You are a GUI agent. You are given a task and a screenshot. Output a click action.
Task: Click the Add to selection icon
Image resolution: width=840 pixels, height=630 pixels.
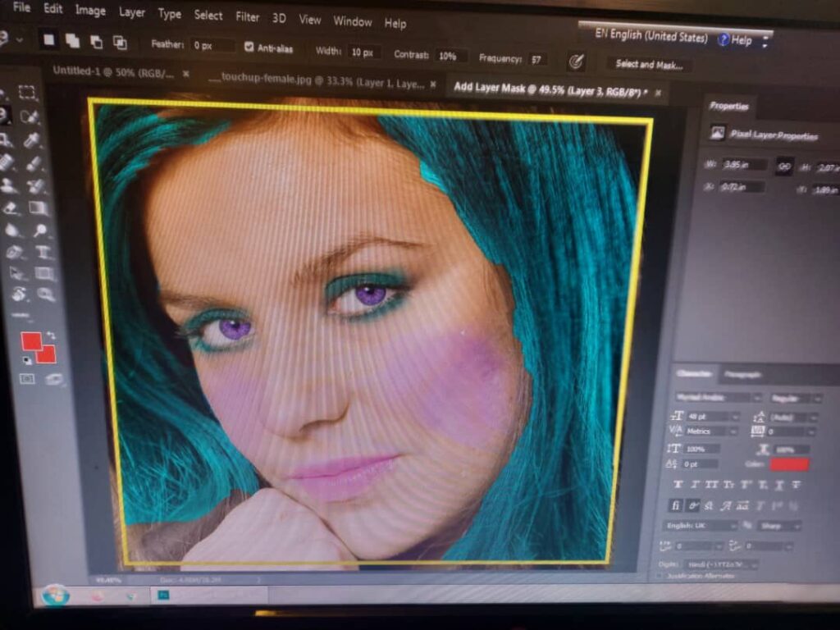(x=72, y=41)
